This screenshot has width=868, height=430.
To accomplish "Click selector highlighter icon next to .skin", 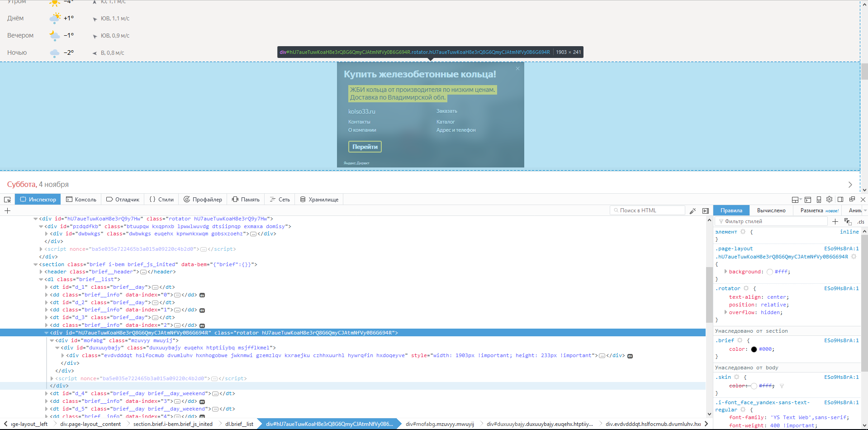I will [737, 377].
